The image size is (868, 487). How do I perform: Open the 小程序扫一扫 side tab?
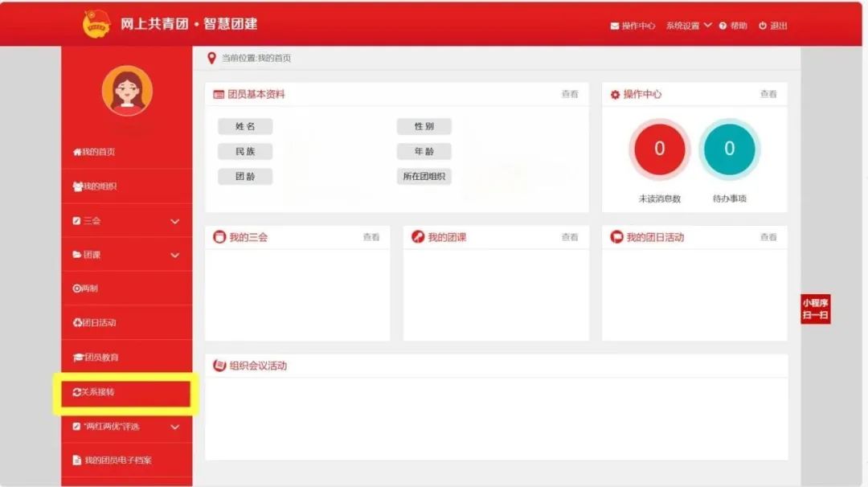(x=816, y=309)
